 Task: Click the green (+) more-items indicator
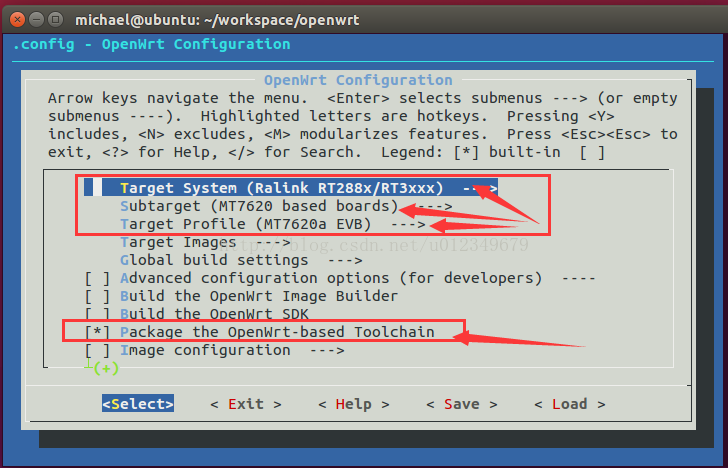coord(106,369)
